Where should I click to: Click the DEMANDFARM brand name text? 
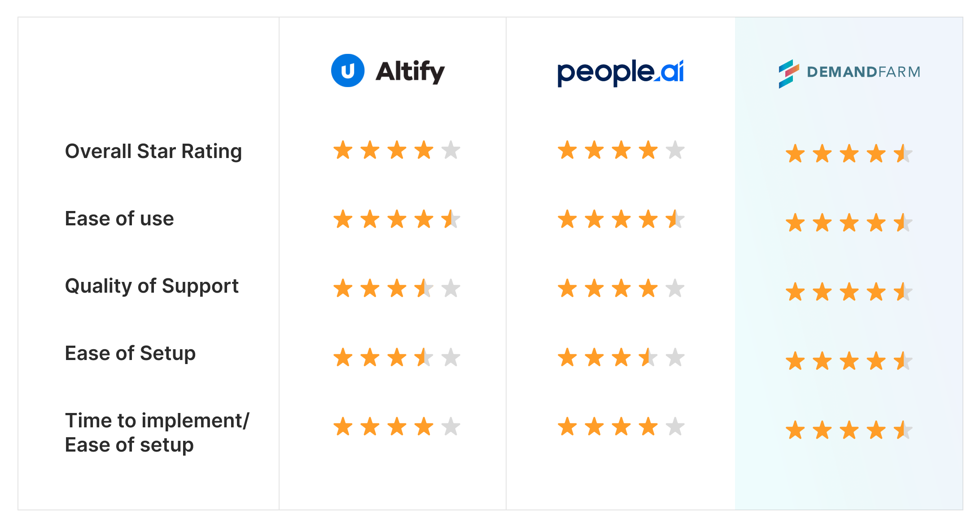tap(864, 72)
